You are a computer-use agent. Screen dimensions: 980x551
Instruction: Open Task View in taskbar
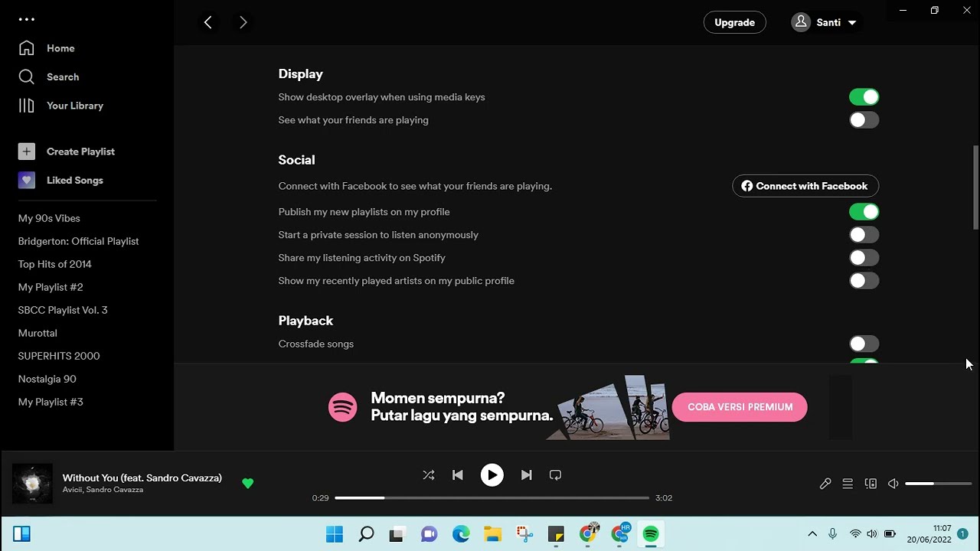coord(396,534)
